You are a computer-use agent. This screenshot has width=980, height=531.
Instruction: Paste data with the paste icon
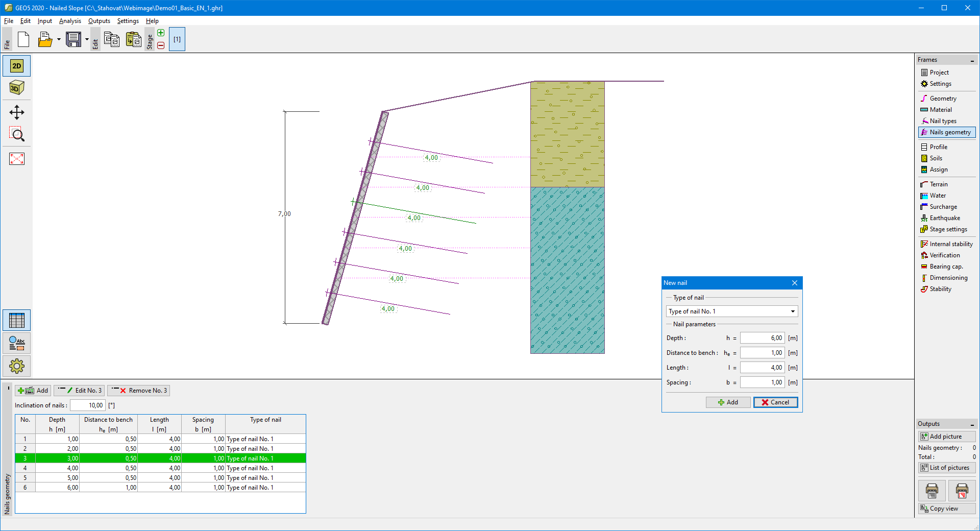pos(134,39)
